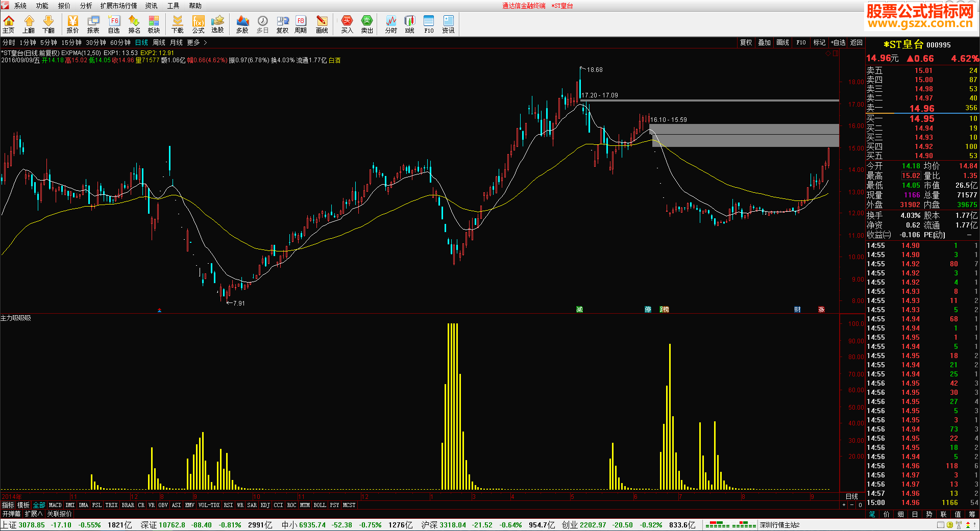Click the red-yellow-green arrows status icon
This screenshot has width=980, height=531.
[968, 525]
